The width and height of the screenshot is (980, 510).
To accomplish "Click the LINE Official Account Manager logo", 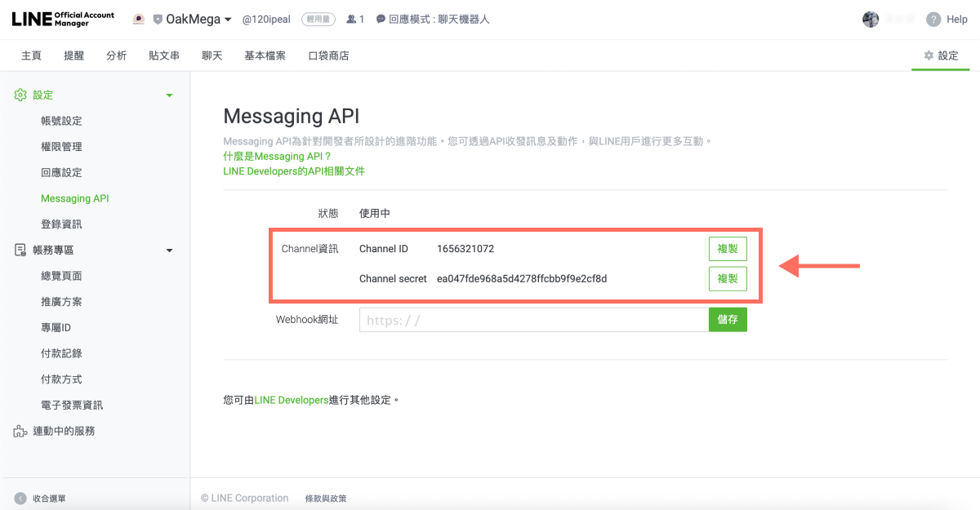I will (x=63, y=19).
